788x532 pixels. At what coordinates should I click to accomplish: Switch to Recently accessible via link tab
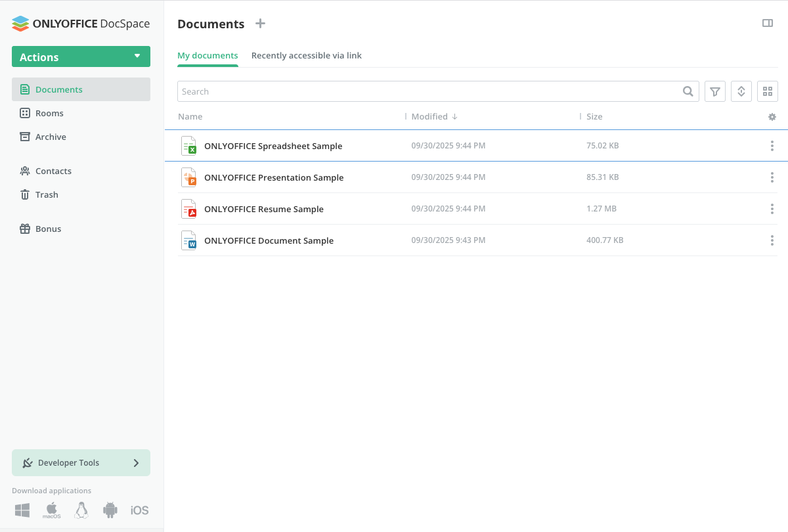(306, 56)
